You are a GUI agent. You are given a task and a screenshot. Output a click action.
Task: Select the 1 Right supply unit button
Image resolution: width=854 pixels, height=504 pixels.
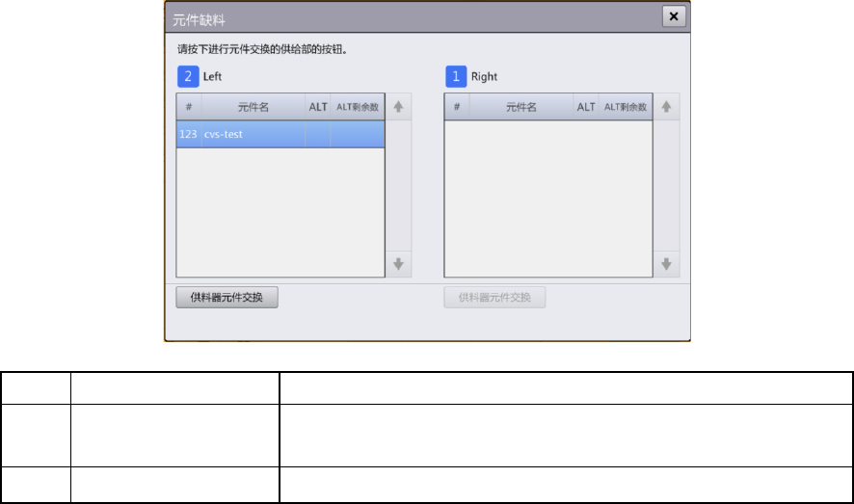coord(456,76)
